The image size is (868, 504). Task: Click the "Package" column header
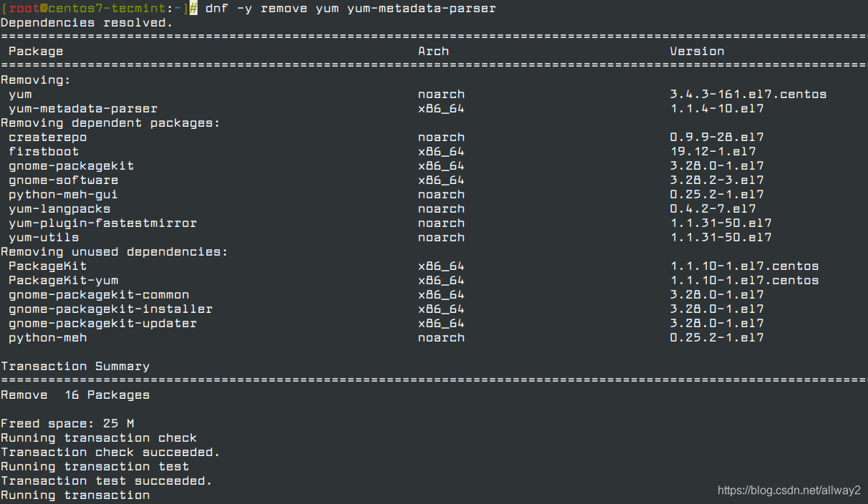[x=36, y=52]
